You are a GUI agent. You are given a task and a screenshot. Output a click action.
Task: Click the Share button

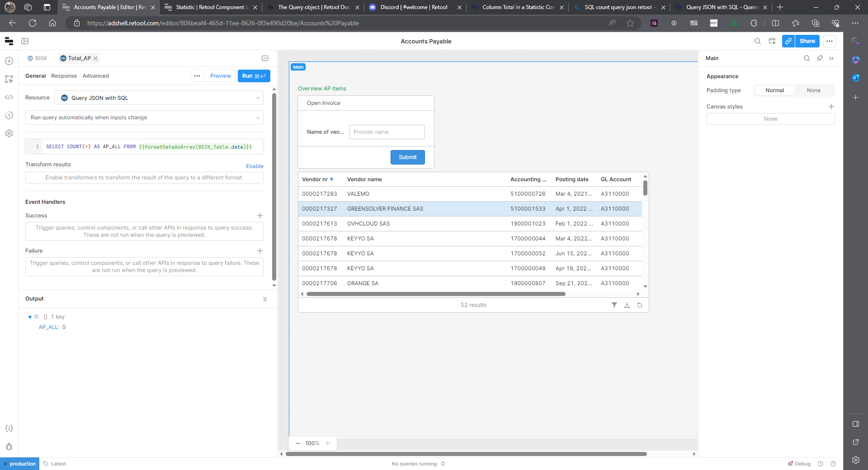pos(807,41)
